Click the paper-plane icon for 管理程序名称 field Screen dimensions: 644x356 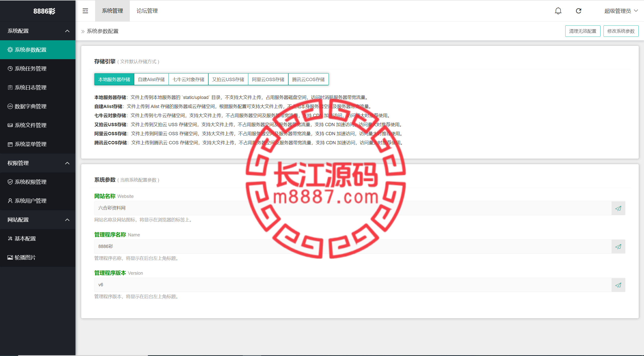click(618, 246)
